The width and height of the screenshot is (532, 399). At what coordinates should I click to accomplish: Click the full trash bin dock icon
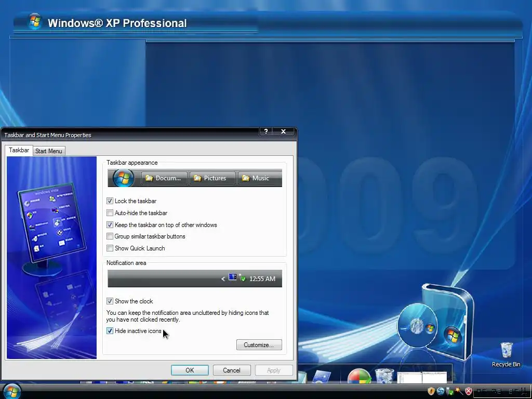(384, 376)
